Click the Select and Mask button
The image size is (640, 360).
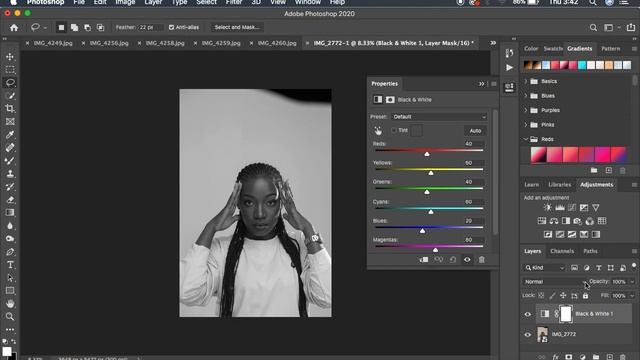(237, 27)
